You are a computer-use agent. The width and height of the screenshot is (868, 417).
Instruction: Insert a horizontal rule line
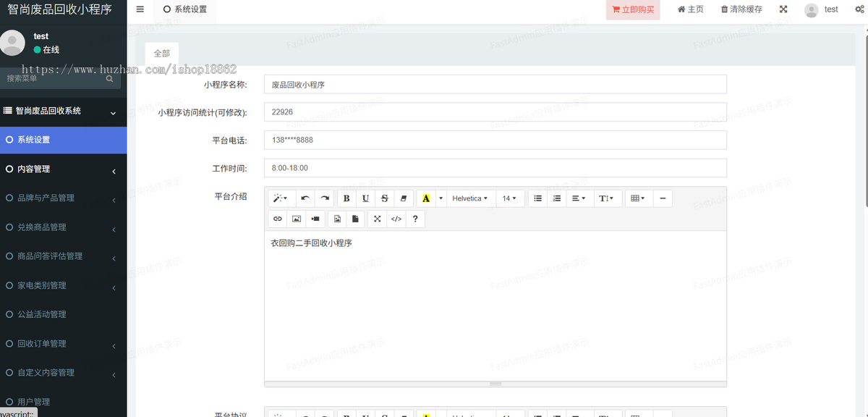pos(663,198)
